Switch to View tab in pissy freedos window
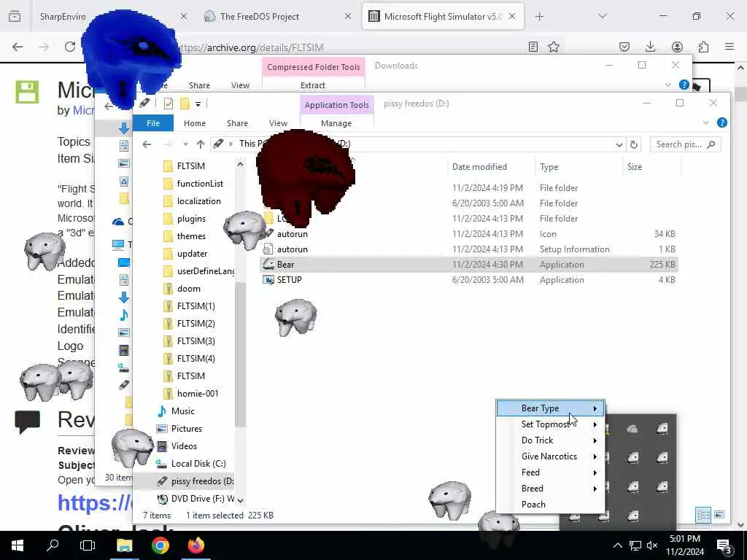 [x=278, y=122]
